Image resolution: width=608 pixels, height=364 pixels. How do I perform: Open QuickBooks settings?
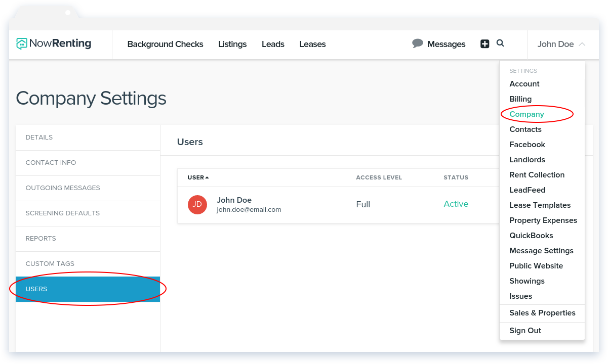pos(531,236)
